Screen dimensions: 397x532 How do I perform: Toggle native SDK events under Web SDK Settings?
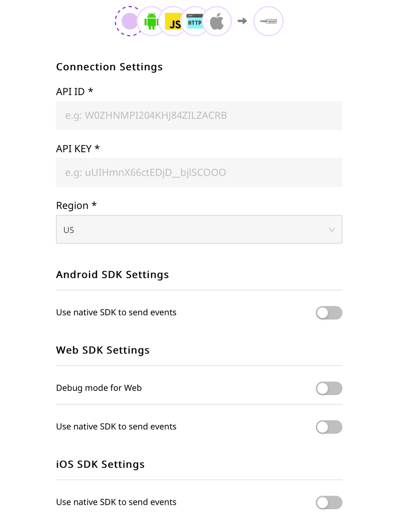pyautogui.click(x=329, y=427)
